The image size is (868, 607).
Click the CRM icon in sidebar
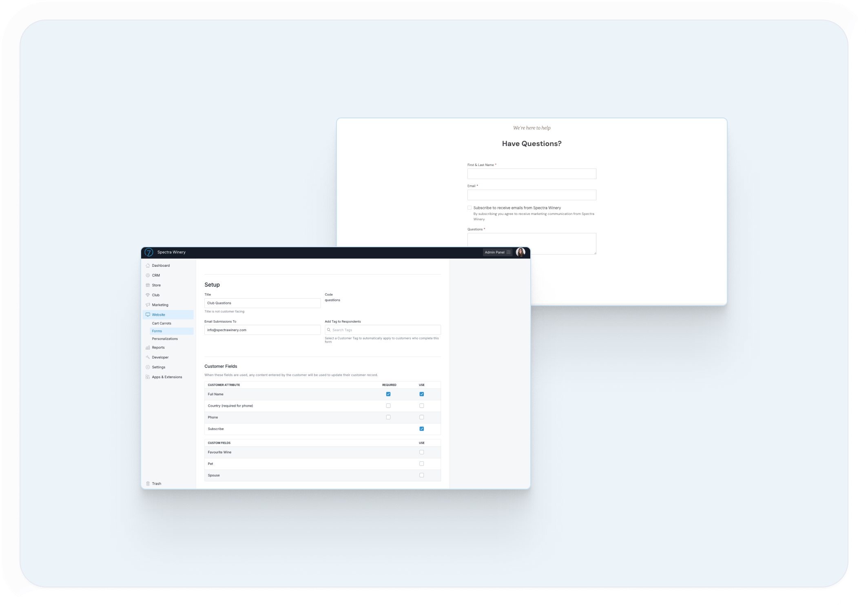[148, 275]
